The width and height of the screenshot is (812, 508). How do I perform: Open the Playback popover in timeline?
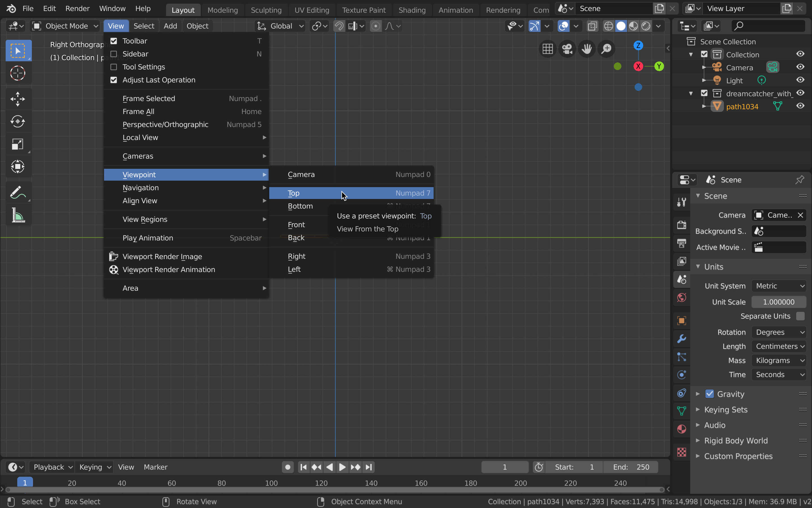(52, 467)
